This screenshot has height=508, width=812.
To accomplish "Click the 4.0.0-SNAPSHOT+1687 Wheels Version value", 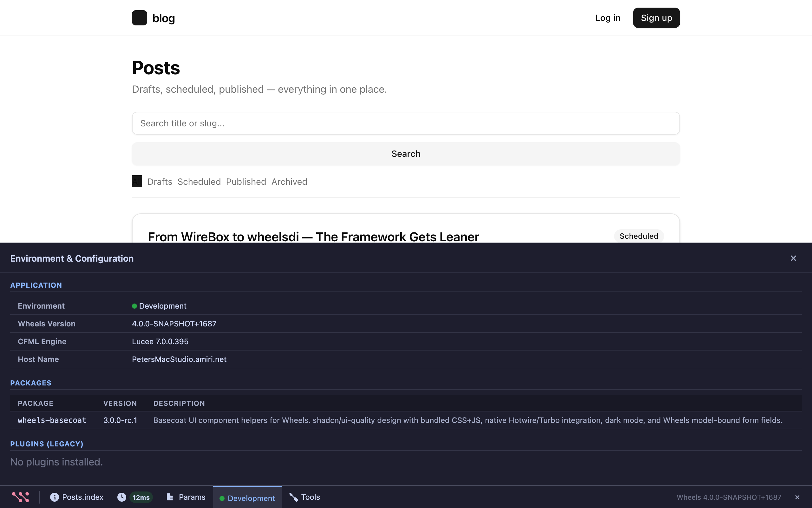I will click(174, 324).
